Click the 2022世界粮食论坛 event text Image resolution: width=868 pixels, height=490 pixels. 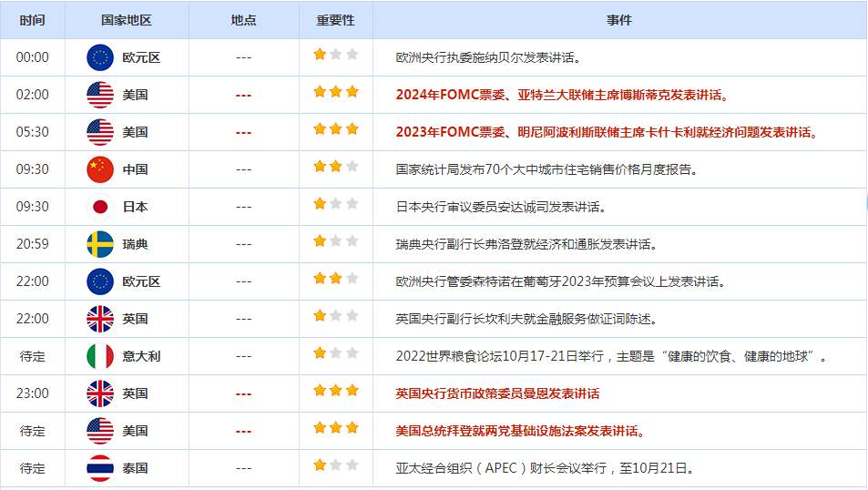[x=612, y=356]
